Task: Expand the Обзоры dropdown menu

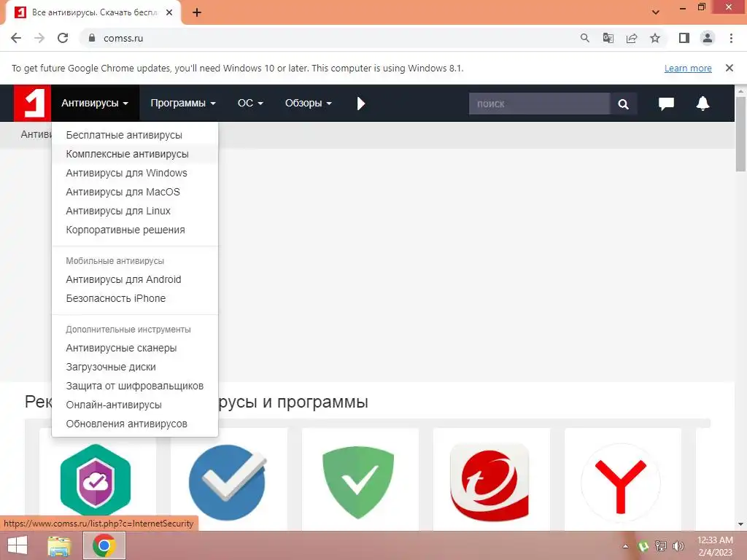Action: click(x=309, y=103)
